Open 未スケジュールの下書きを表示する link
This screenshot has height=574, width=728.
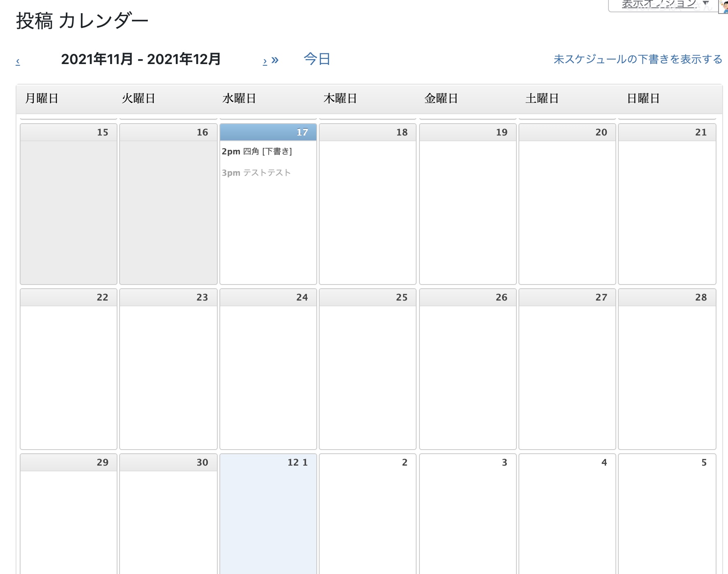click(638, 59)
